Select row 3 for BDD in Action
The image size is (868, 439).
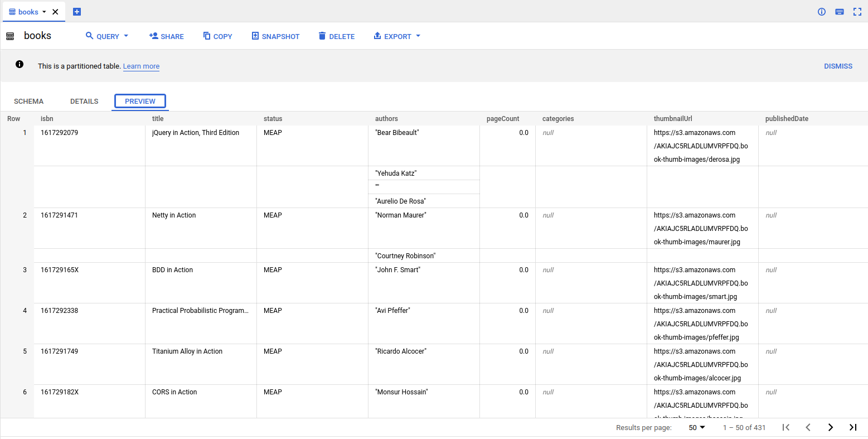[x=25, y=269]
